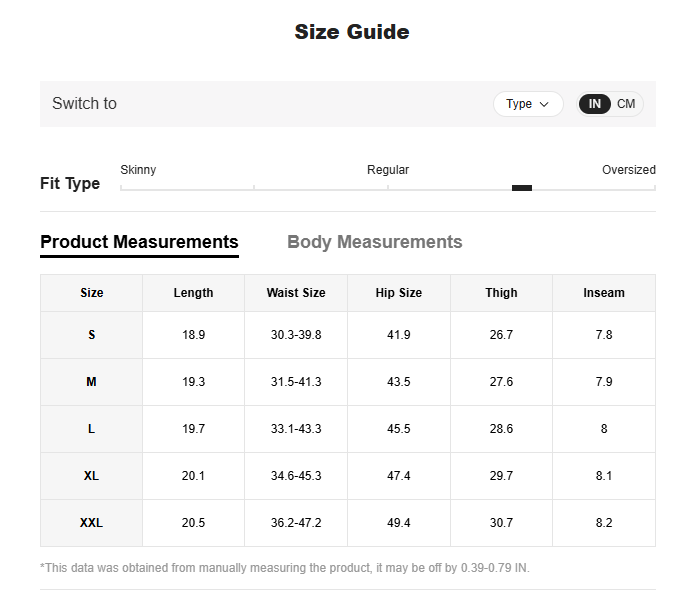Click the Hip Size column header
This screenshot has width=685, height=604.
pyautogui.click(x=398, y=293)
